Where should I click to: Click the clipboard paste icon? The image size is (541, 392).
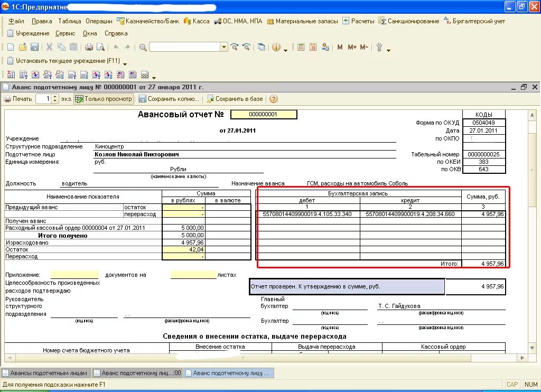click(73, 47)
